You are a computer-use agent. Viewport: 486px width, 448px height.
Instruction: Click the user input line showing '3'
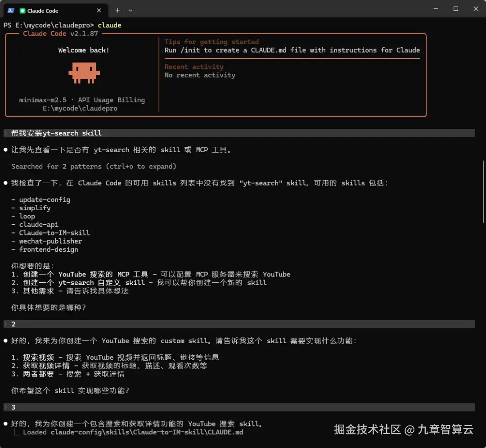(x=239, y=407)
